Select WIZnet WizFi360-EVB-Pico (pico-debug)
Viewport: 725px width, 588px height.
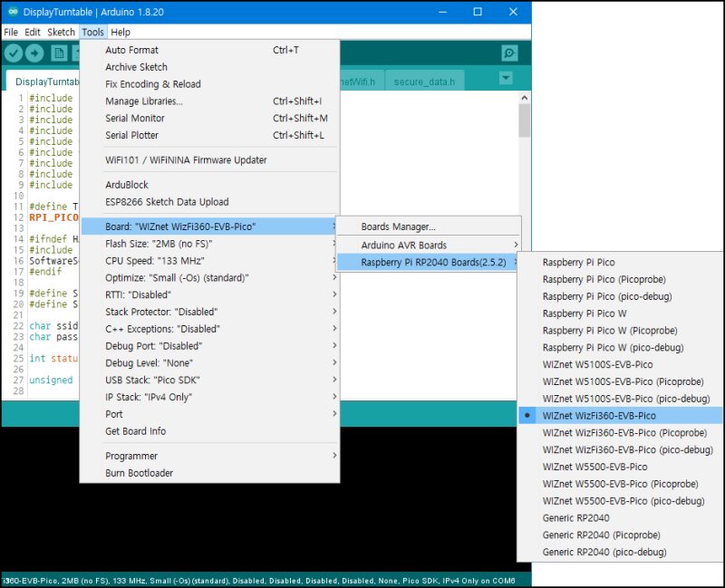pos(620,449)
